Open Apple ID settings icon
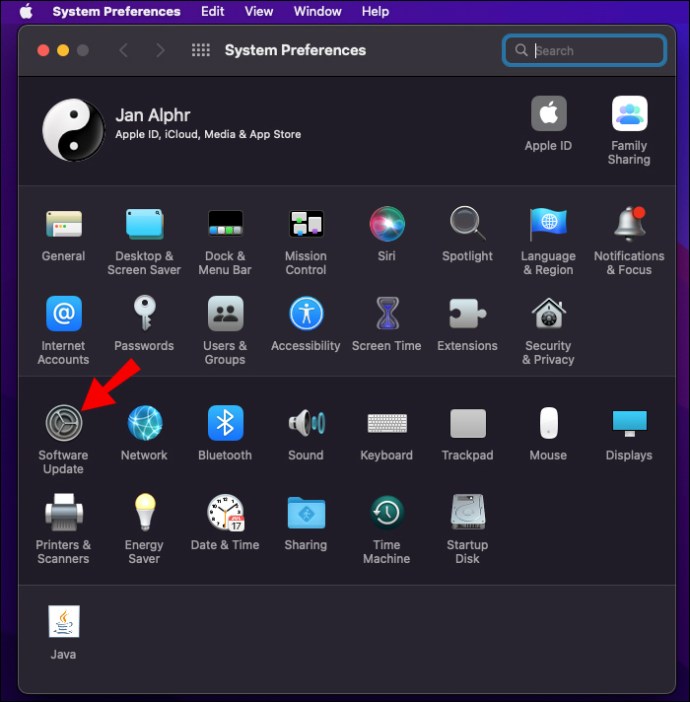The width and height of the screenshot is (690, 702). [549, 113]
